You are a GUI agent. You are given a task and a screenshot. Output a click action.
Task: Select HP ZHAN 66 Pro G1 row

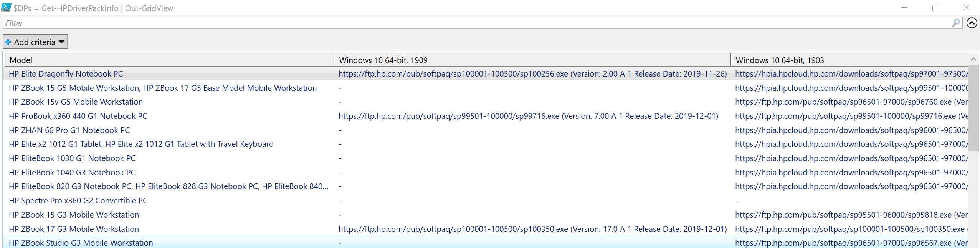tap(69, 130)
